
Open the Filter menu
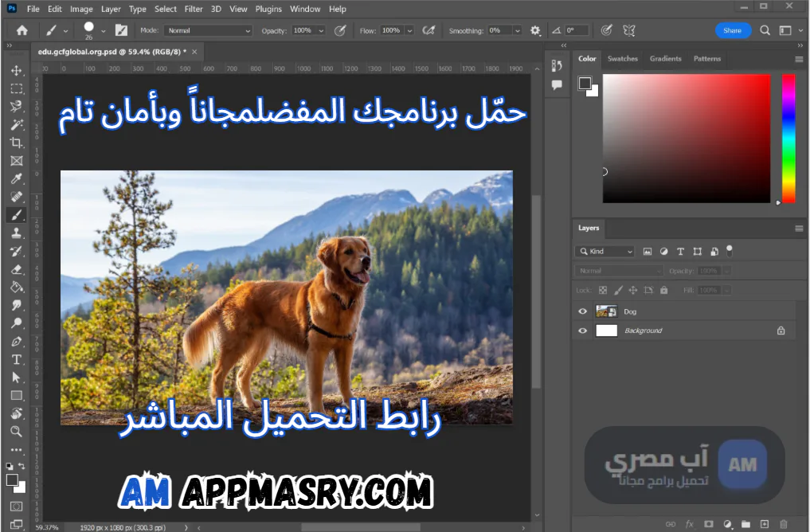pos(194,9)
